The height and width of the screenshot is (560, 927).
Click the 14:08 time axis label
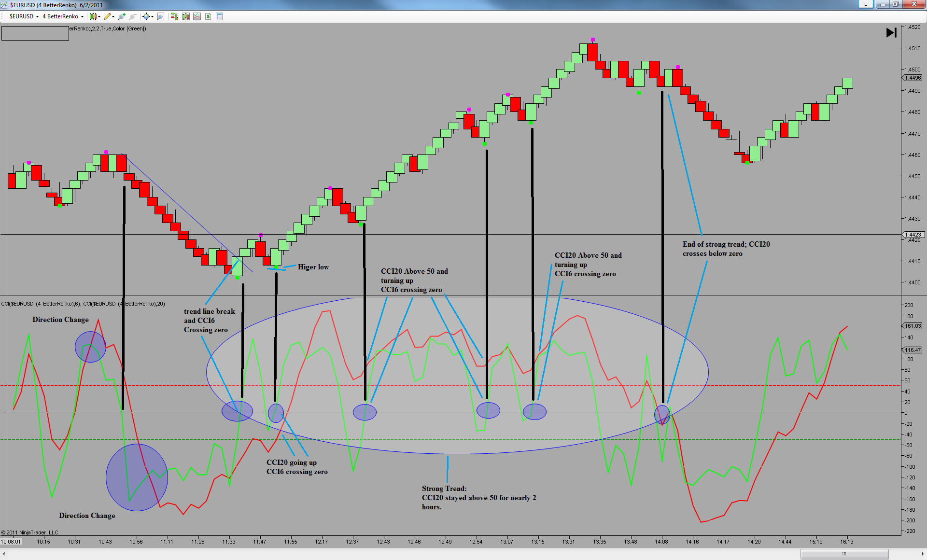tap(661, 542)
